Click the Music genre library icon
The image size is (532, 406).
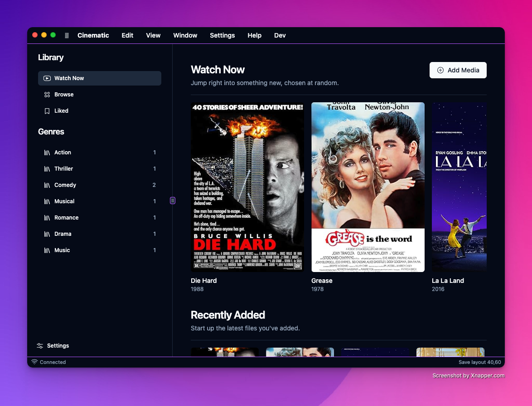click(47, 250)
